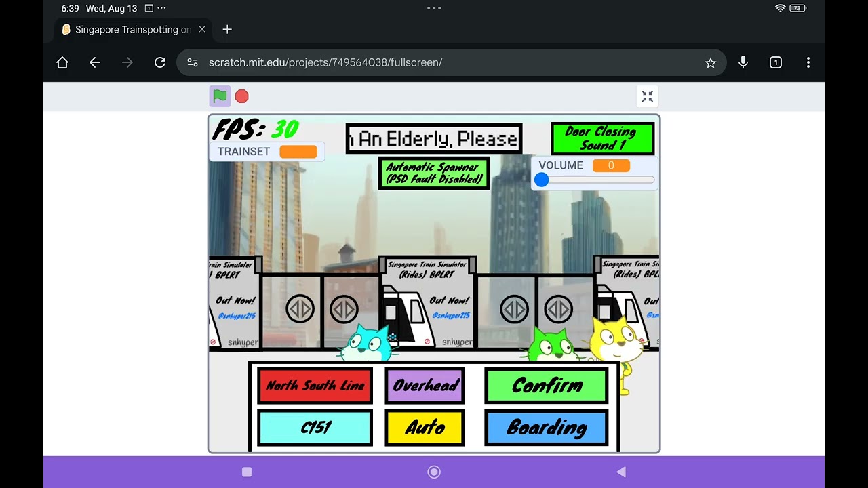Confirm the train selection
Image resolution: width=868 pixels, height=488 pixels.
547,386
